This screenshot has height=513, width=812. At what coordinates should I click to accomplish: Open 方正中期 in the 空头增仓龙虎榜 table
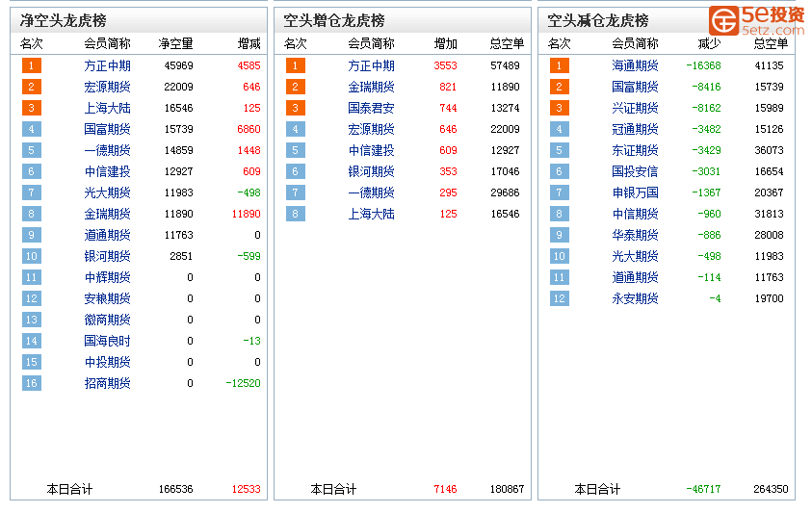(371, 65)
